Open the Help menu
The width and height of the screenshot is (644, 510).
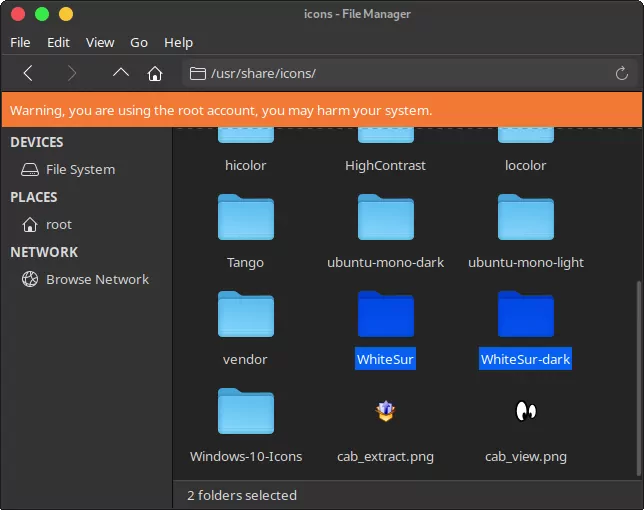pyautogui.click(x=178, y=42)
